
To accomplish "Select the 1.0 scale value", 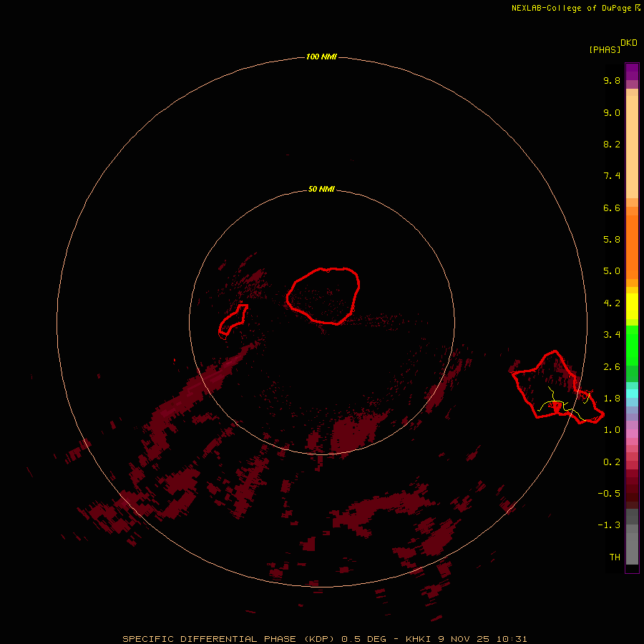I will point(612,430).
